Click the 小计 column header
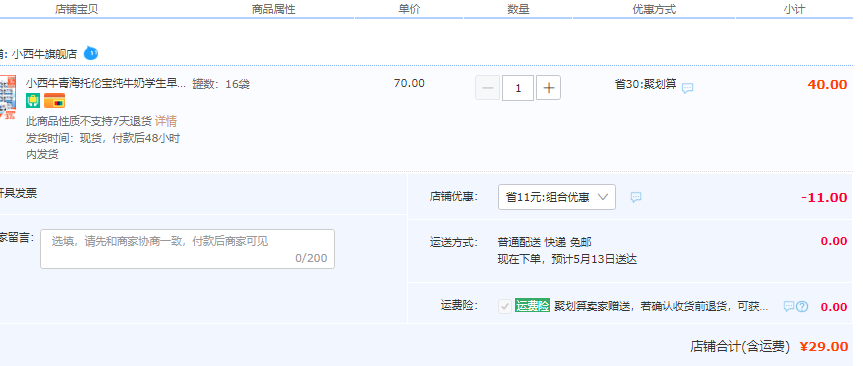 tap(795, 9)
